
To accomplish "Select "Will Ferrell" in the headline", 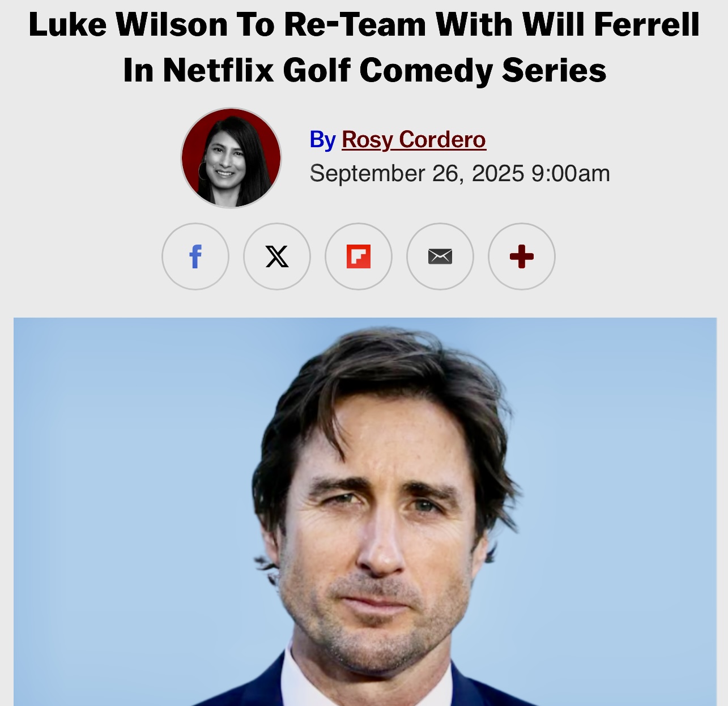I will pyautogui.click(x=611, y=25).
